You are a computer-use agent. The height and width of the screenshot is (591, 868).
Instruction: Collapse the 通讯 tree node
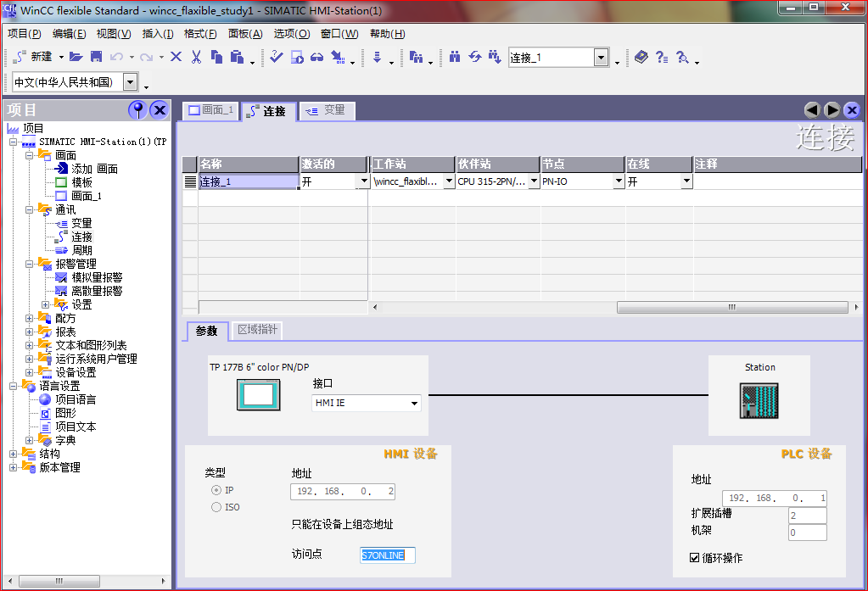[x=30, y=209]
